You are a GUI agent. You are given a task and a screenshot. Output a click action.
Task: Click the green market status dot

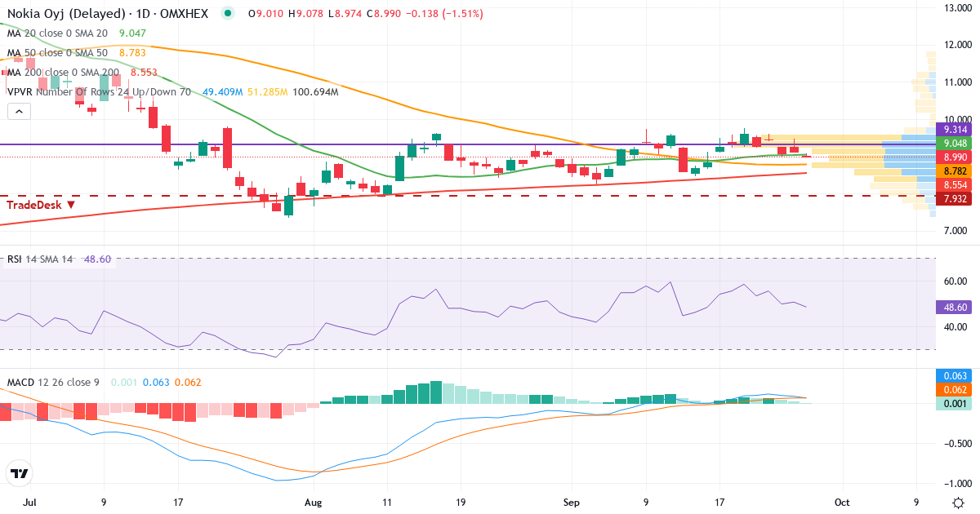click(227, 13)
